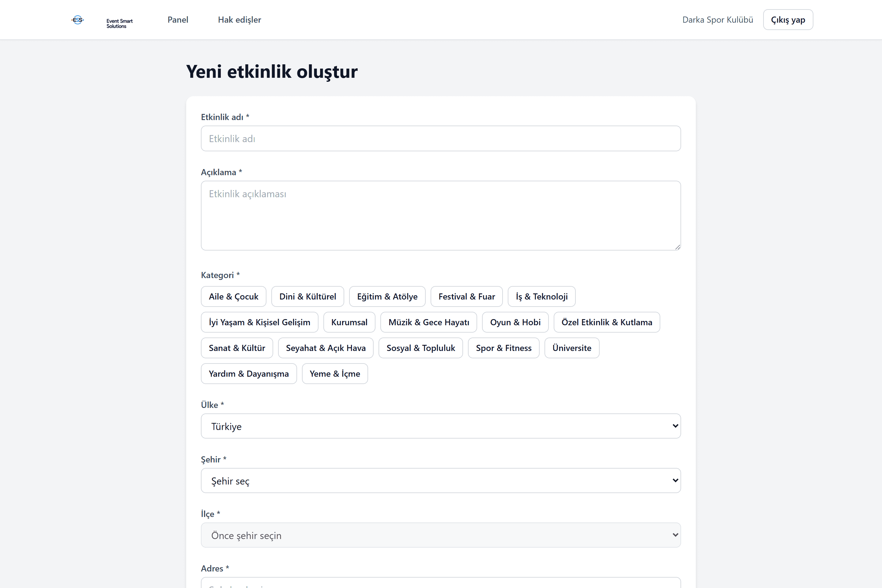Select the Üniversite category chip

(x=571, y=348)
